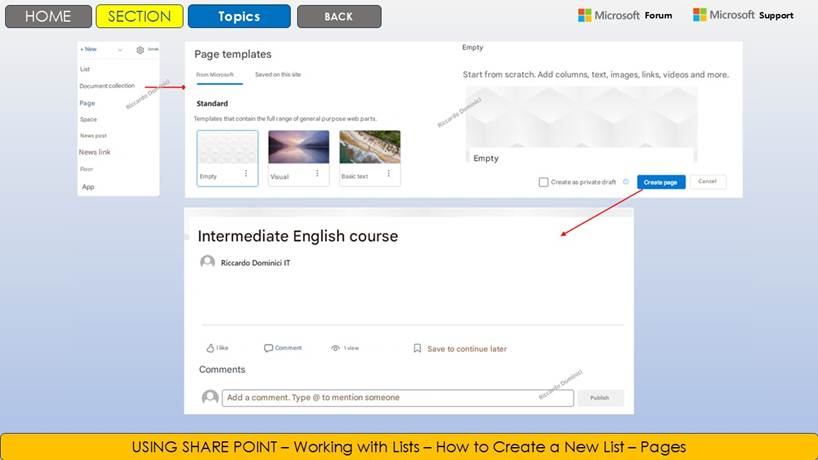Click the Publish comment button

click(x=600, y=397)
